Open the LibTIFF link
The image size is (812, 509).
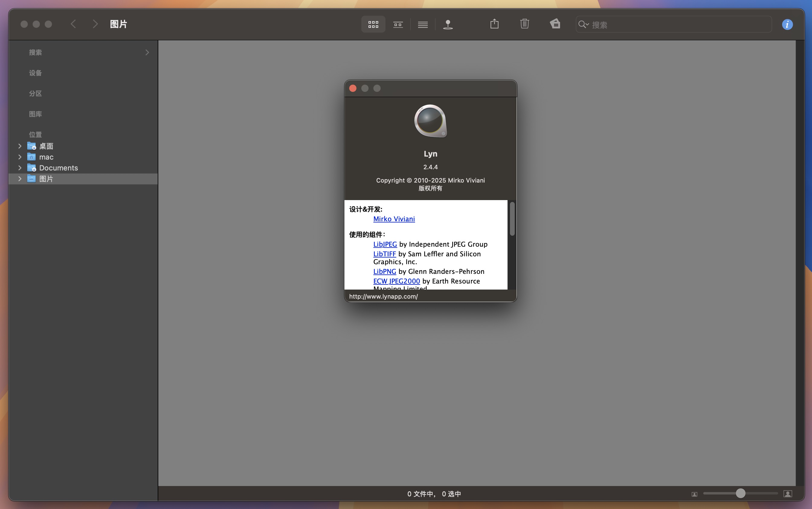(385, 254)
